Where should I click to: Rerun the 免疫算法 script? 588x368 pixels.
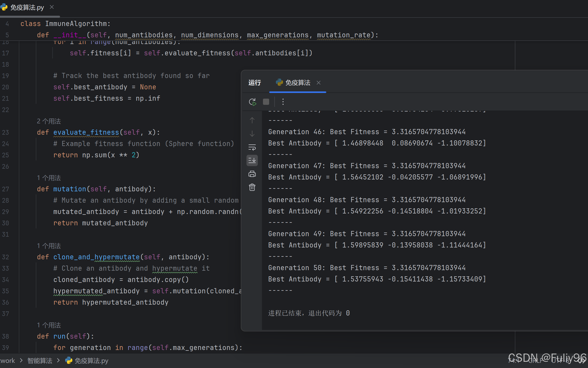pos(253,102)
